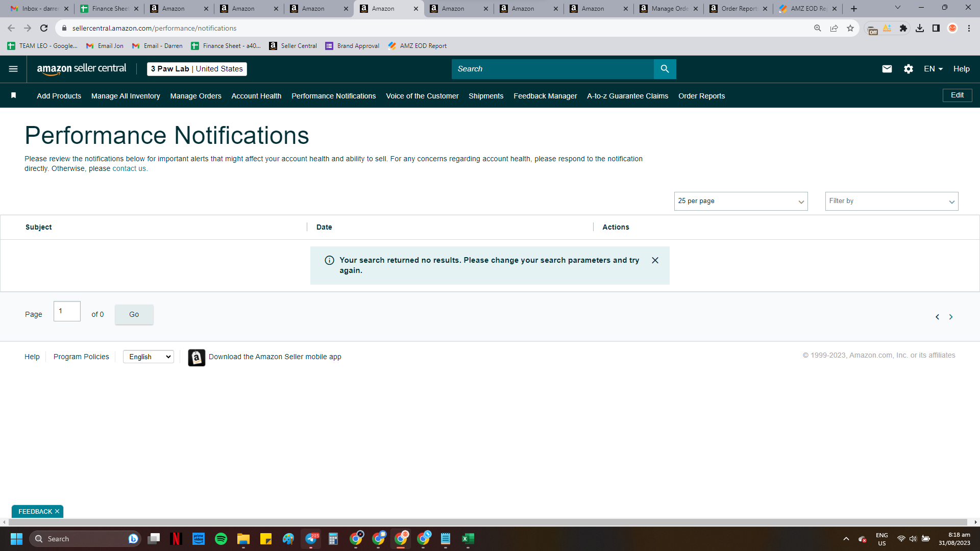Viewport: 980px width, 551px height.
Task: Open Feedback Manager
Action: [545, 96]
